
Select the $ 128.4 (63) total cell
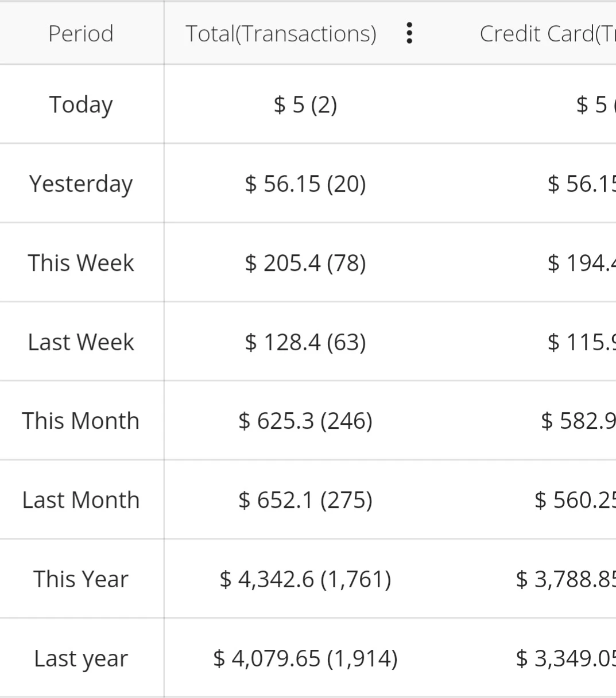[x=305, y=342]
